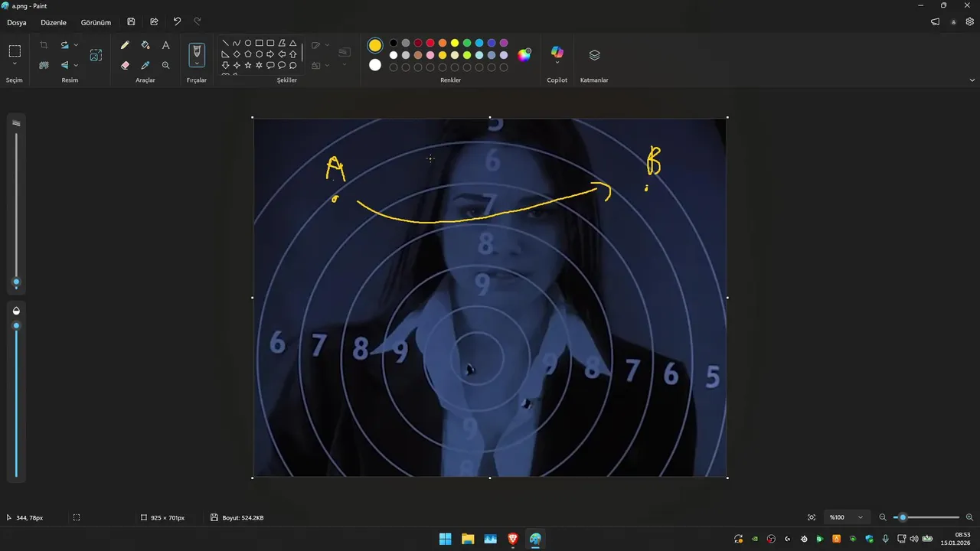Open File Explorer from taskbar
Viewport: 980px width, 551px height.
pyautogui.click(x=468, y=539)
